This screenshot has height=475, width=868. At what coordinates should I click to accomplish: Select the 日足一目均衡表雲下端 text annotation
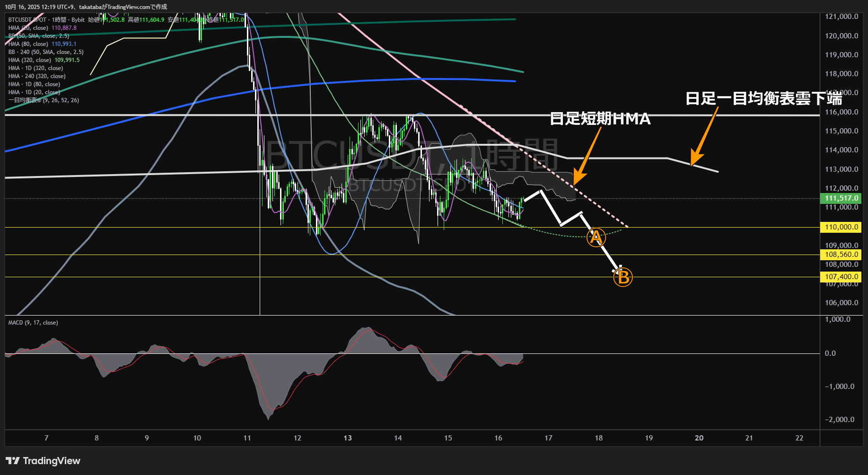(763, 98)
